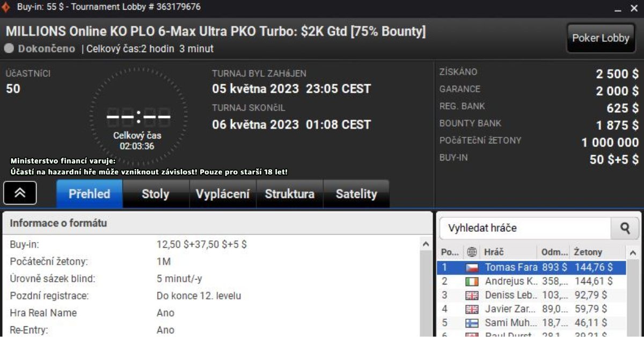This screenshot has width=644, height=337.
Task: Click blind levels value 5 minut/-y
Action: coord(179,279)
